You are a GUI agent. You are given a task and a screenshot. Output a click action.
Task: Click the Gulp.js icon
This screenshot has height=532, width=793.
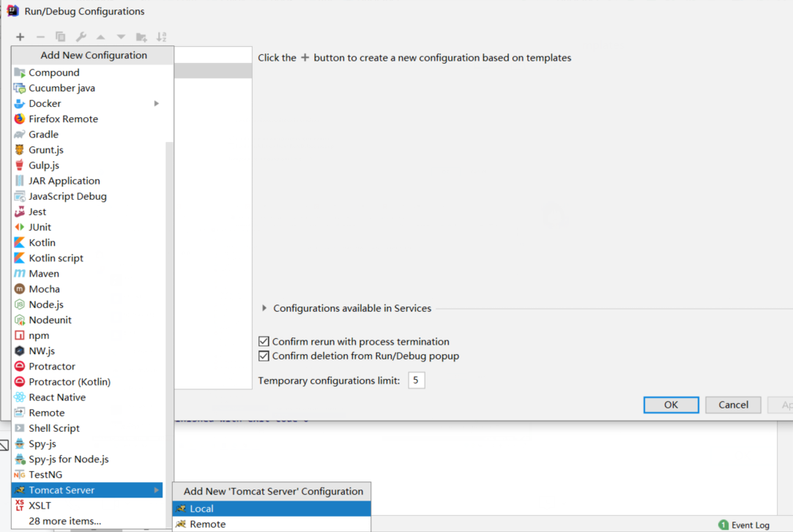19,165
